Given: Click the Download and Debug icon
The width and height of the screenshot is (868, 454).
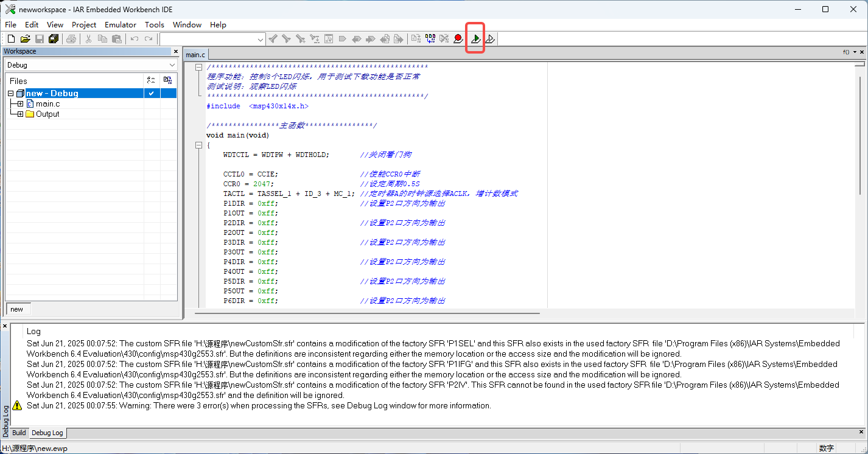Looking at the screenshot, I should click(x=475, y=38).
